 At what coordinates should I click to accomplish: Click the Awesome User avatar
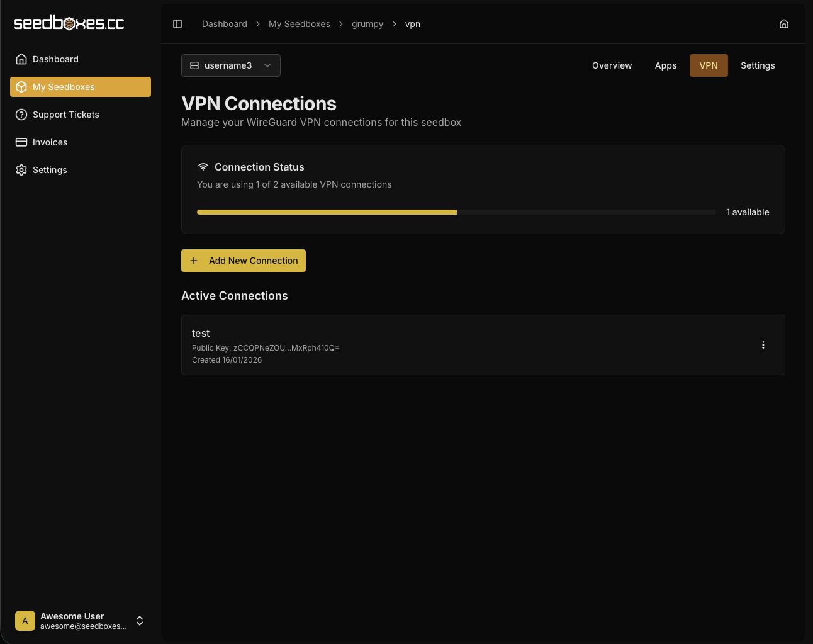tap(25, 621)
